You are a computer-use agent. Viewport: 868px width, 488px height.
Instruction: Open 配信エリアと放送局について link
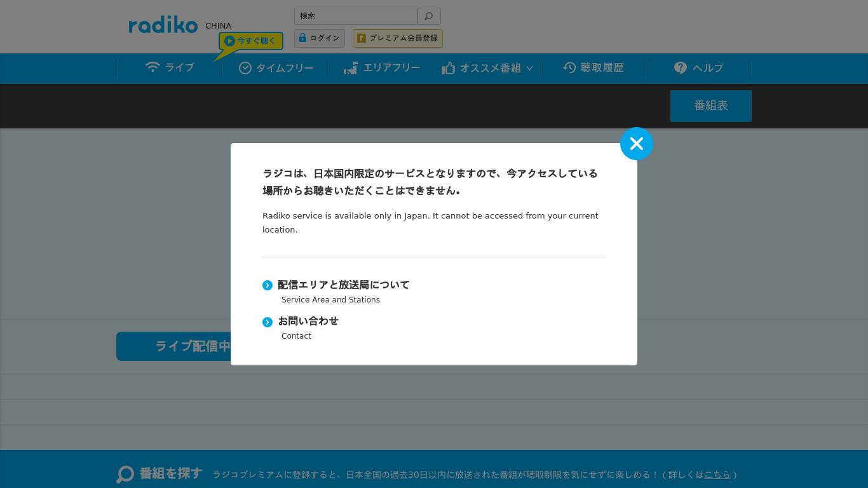coord(344,285)
